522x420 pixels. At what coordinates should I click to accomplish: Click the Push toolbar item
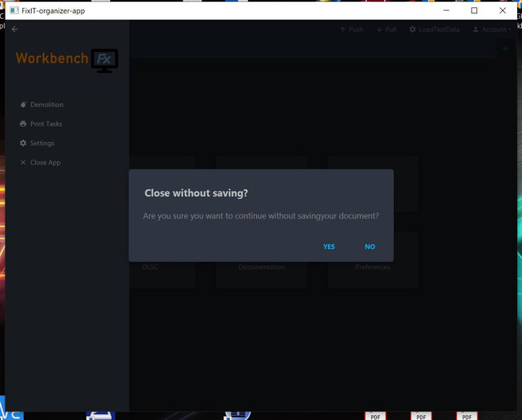(x=352, y=29)
